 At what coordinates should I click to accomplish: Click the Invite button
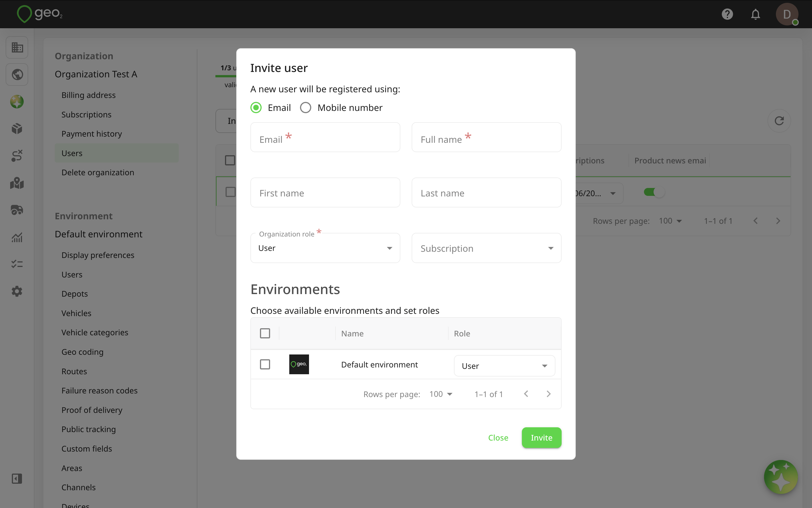[541, 437]
